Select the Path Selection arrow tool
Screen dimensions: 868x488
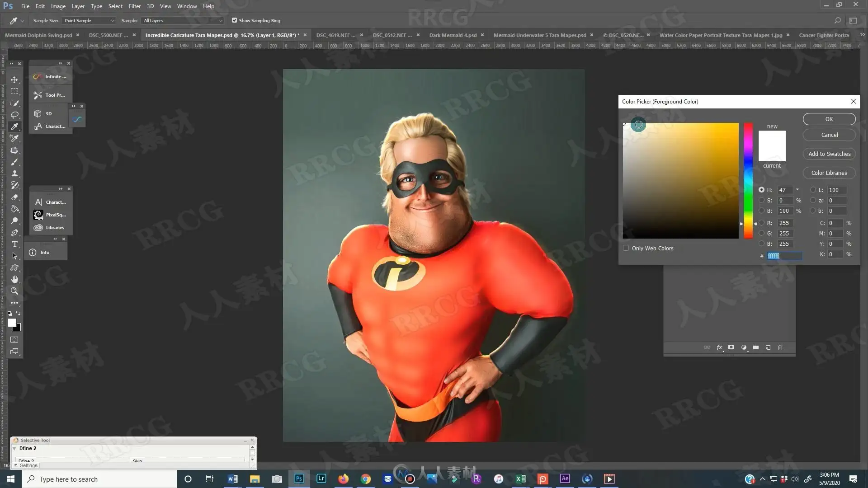click(14, 256)
